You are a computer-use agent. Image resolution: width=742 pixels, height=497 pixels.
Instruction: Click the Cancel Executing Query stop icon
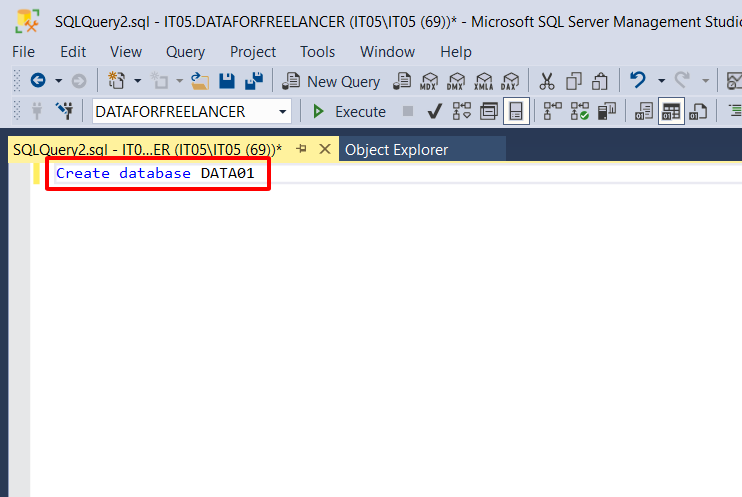(x=407, y=111)
